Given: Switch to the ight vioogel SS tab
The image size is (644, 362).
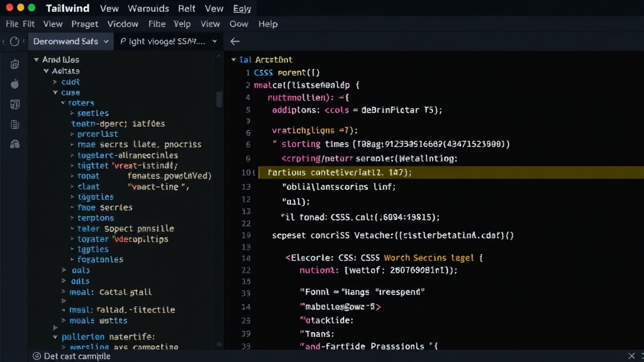Looking at the screenshot, I should [x=169, y=41].
